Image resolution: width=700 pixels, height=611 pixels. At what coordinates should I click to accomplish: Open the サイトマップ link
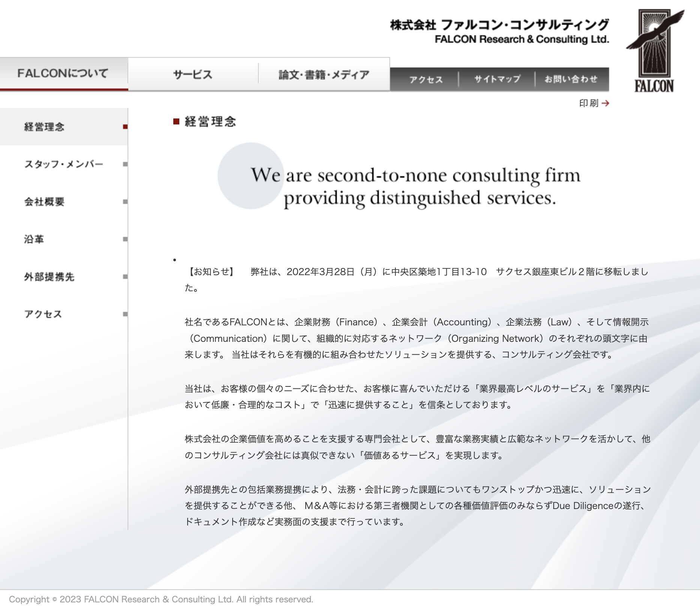[x=497, y=79]
